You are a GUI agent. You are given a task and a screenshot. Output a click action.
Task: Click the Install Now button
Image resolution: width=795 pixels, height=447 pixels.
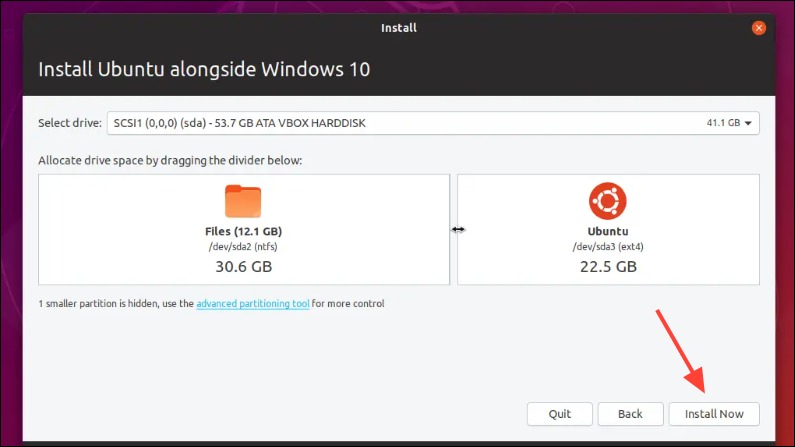click(x=714, y=414)
